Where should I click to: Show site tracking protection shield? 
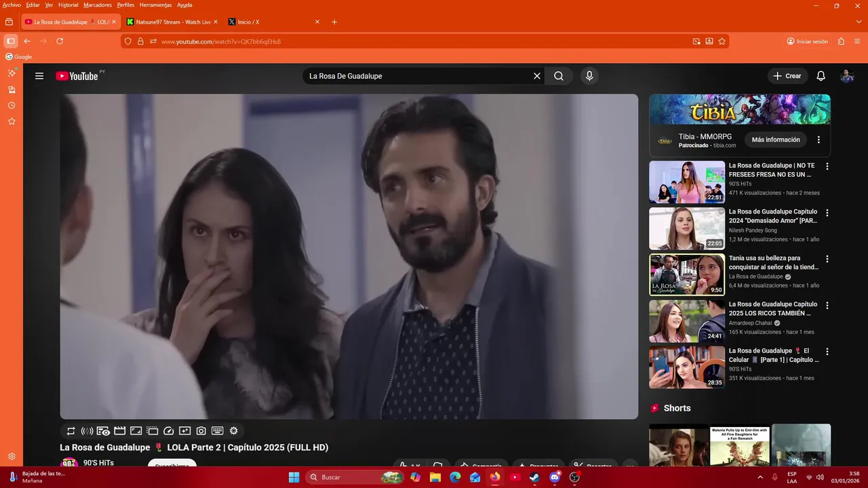pyautogui.click(x=128, y=41)
